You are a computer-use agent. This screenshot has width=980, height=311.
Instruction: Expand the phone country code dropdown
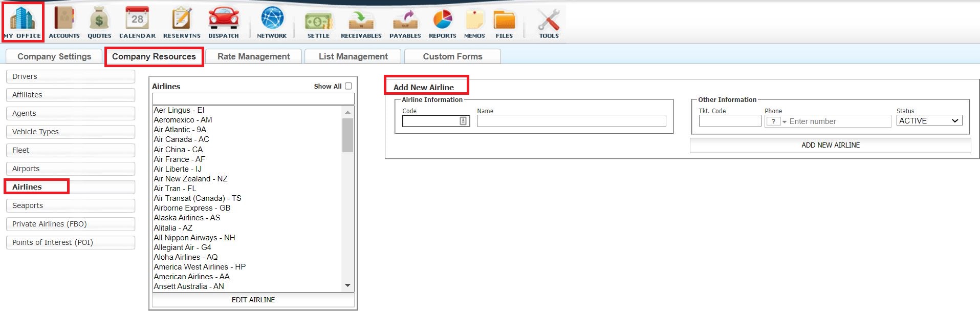click(776, 121)
